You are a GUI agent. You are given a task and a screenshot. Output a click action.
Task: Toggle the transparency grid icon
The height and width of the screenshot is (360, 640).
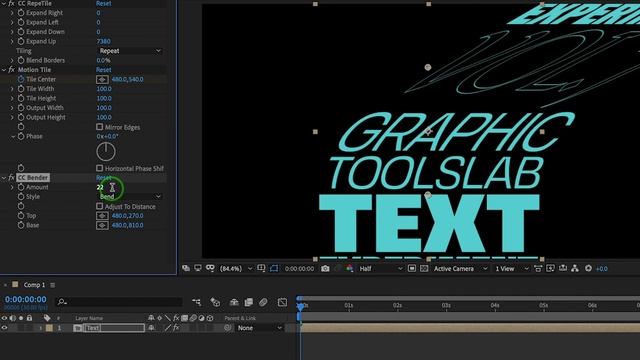pyautogui.click(x=424, y=269)
